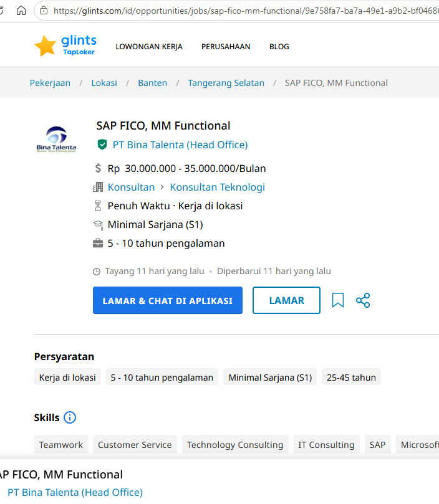Click the 25-45 tahun requirement tag
Viewport: 439px width, 504px height.
[x=351, y=377]
